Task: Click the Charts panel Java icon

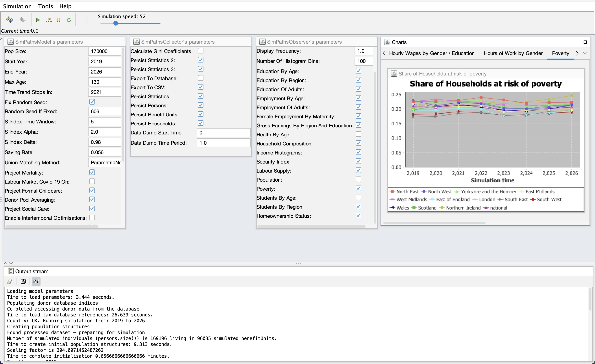Action: pyautogui.click(x=387, y=42)
